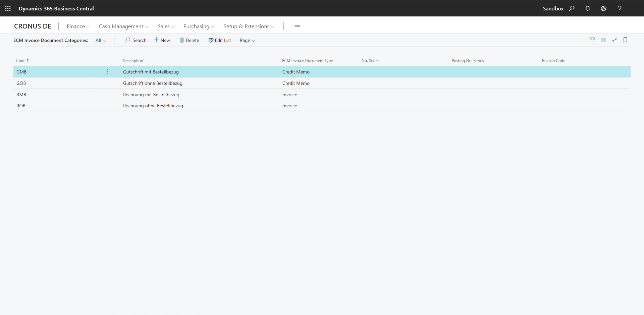
Task: Open the app launcher waffle icon
Action: [x=8, y=8]
